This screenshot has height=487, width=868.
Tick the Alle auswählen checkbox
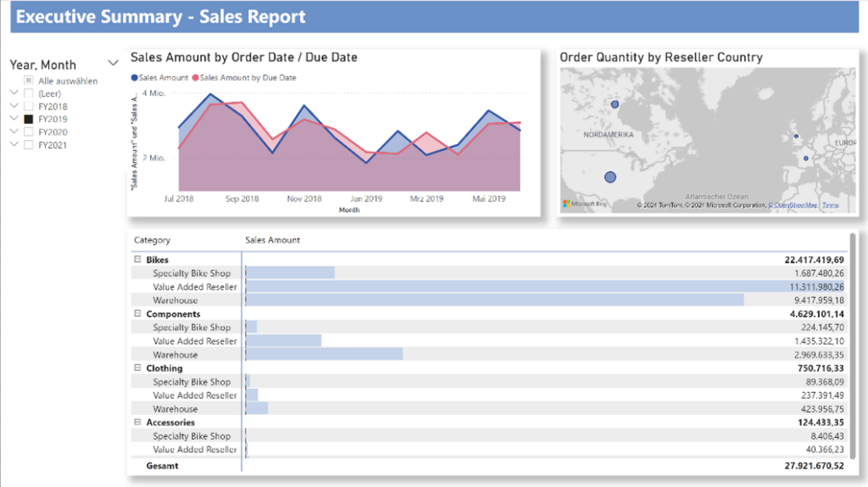coord(29,81)
